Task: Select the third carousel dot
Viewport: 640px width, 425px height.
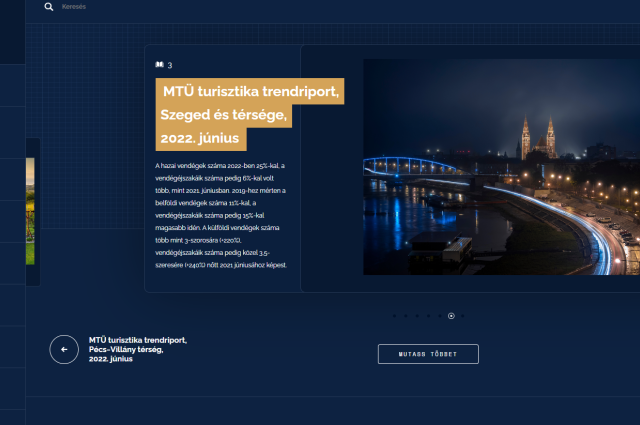Action: pos(417,316)
